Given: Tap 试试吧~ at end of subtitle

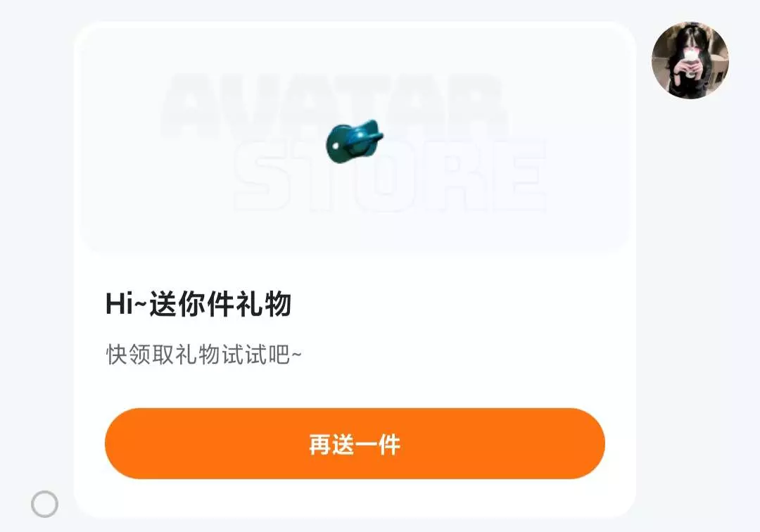Looking at the screenshot, I should [x=262, y=354].
